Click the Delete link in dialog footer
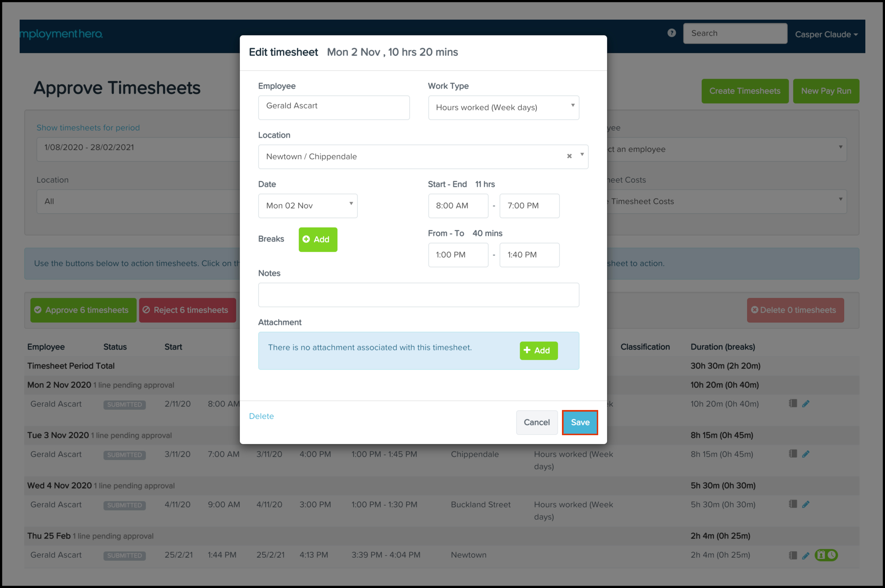885x588 pixels. 261,416
